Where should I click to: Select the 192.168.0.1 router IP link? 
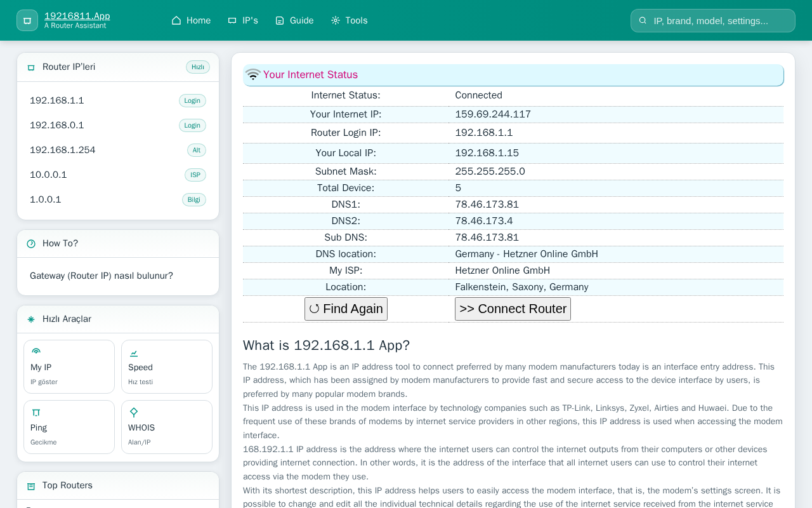coord(57,125)
